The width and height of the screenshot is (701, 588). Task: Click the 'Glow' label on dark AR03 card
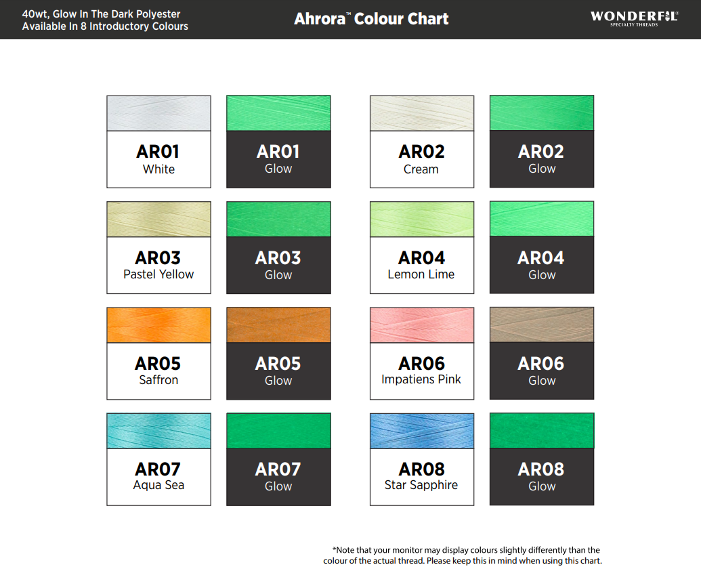(x=278, y=275)
